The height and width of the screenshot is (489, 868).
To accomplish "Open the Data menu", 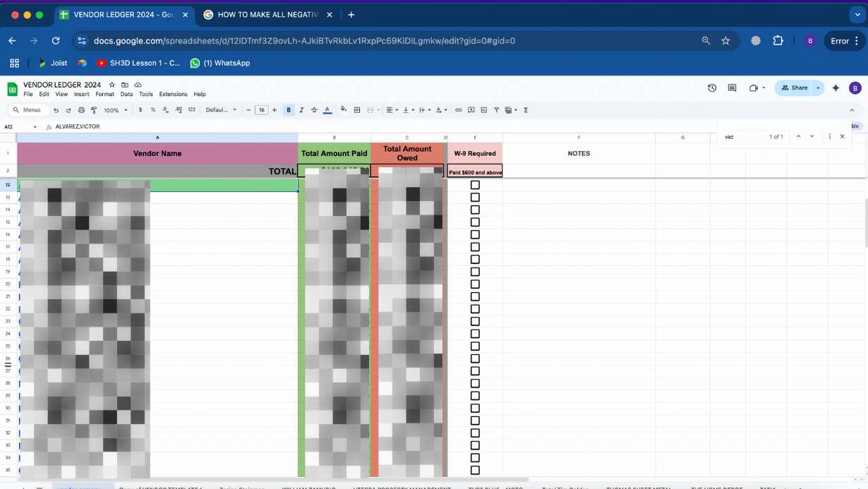I will point(126,94).
